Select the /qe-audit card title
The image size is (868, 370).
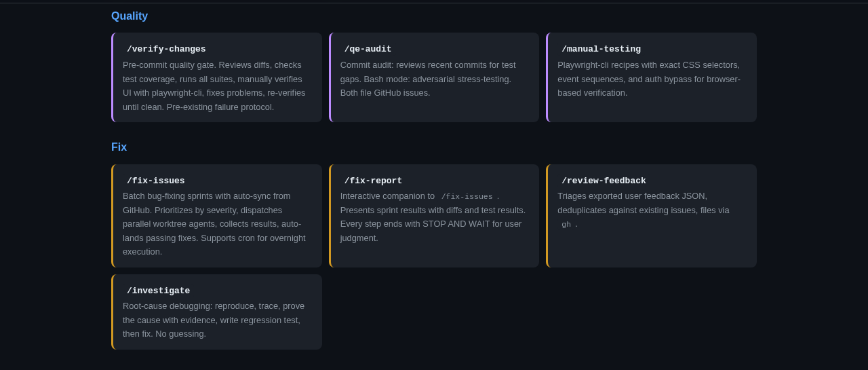(368, 50)
